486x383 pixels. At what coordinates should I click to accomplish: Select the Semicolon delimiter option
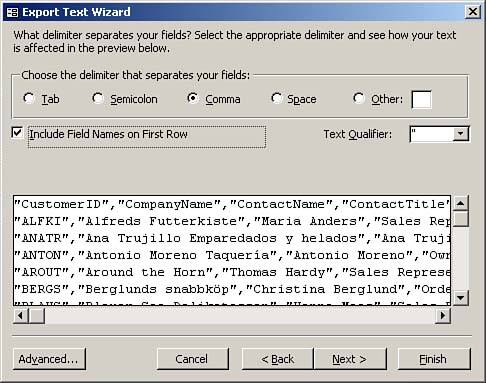(x=98, y=98)
